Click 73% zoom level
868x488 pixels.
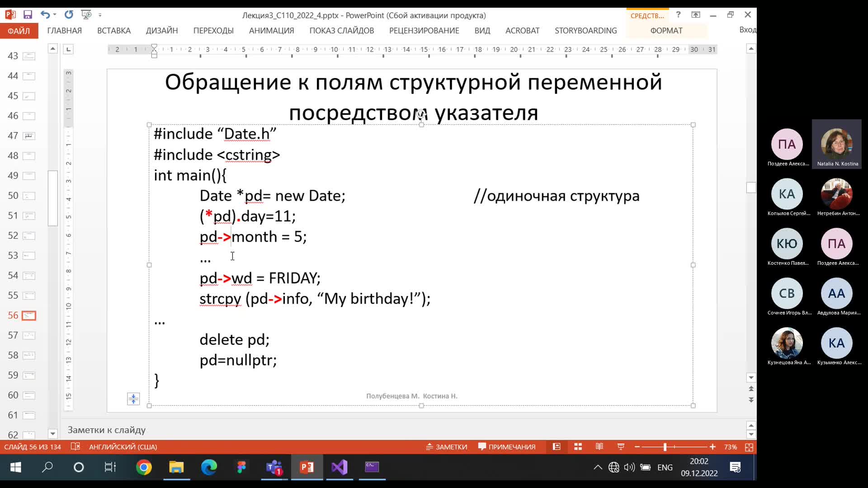(x=730, y=447)
